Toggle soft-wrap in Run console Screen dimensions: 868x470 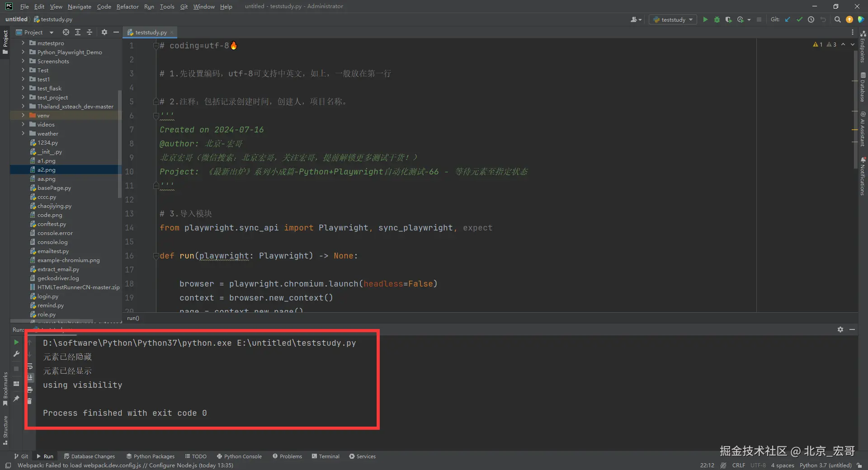[29, 366]
